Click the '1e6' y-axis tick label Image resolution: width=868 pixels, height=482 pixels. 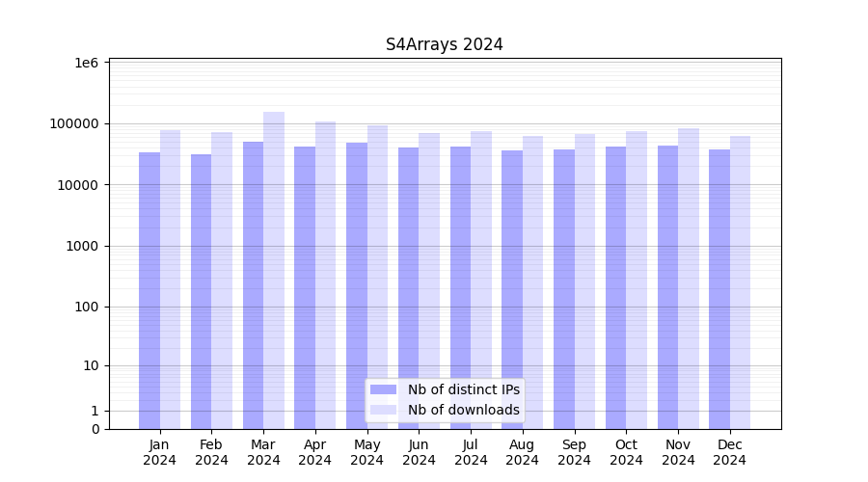pyautogui.click(x=87, y=63)
